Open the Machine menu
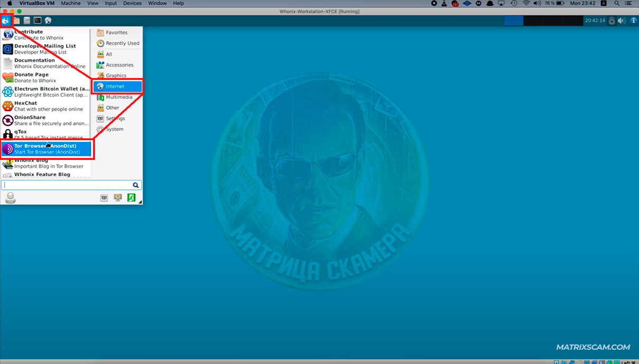The height and width of the screenshot is (364, 639). coord(71,3)
